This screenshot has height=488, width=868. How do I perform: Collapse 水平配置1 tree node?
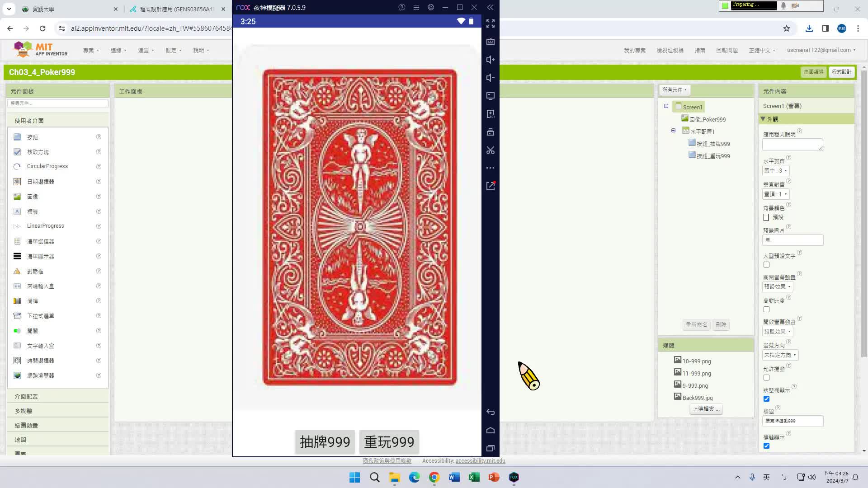673,131
